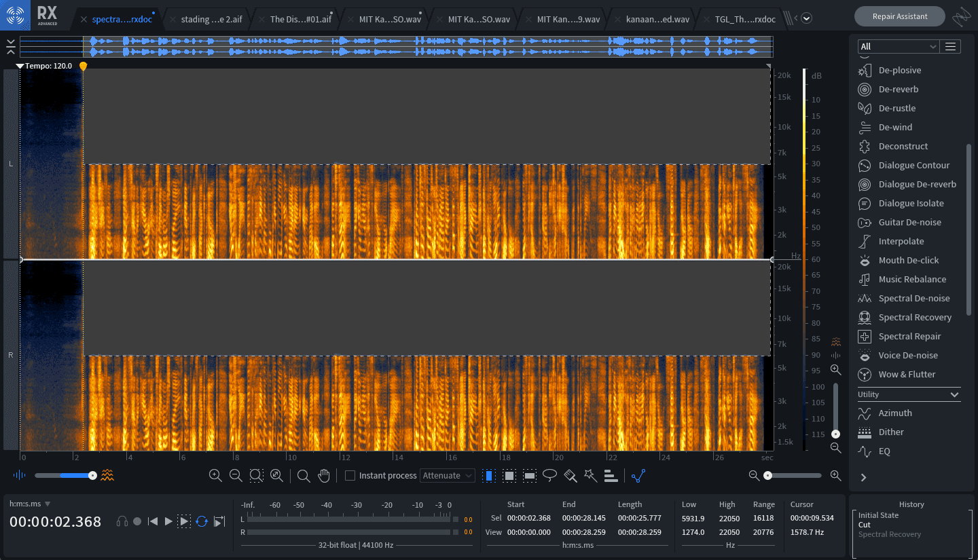978x560 pixels.
Task: Toggle the right channel R selector
Action: coord(11,355)
